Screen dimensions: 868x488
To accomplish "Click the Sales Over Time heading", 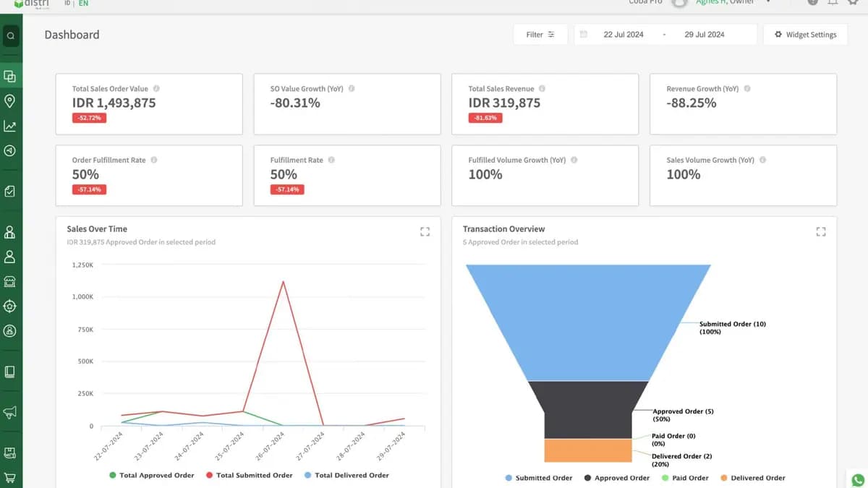I will [x=97, y=228].
